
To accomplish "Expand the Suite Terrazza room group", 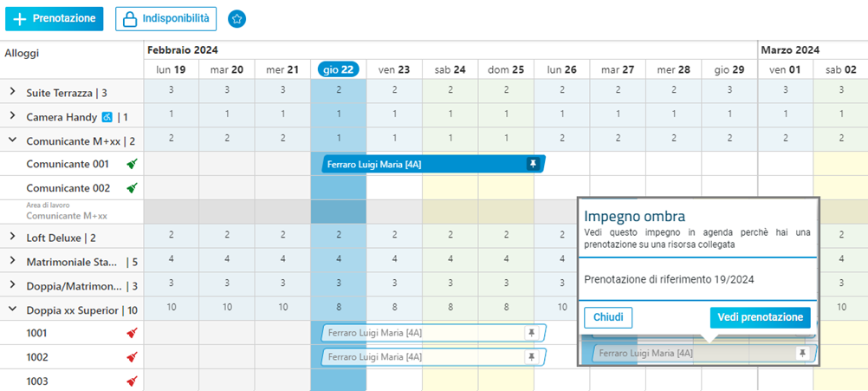I will coord(12,93).
